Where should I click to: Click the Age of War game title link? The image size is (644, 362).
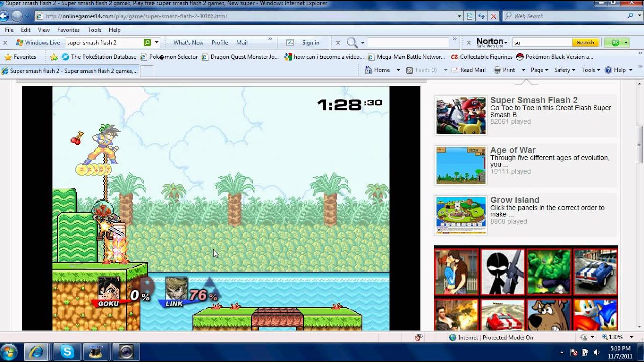coord(513,150)
